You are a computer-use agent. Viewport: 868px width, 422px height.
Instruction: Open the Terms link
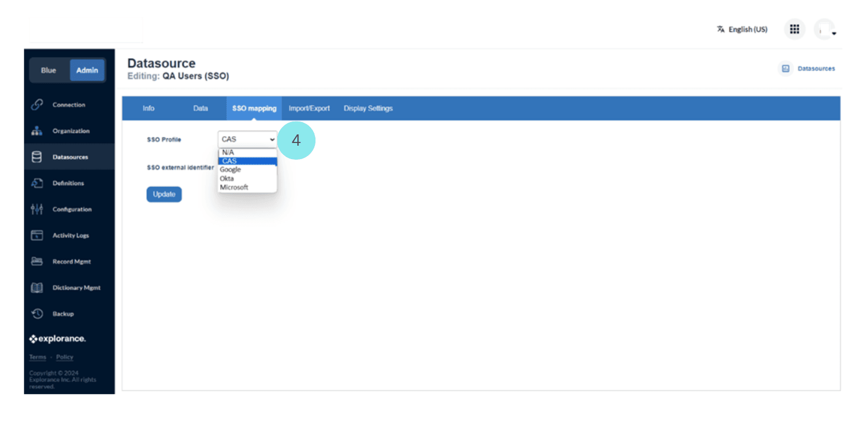38,357
